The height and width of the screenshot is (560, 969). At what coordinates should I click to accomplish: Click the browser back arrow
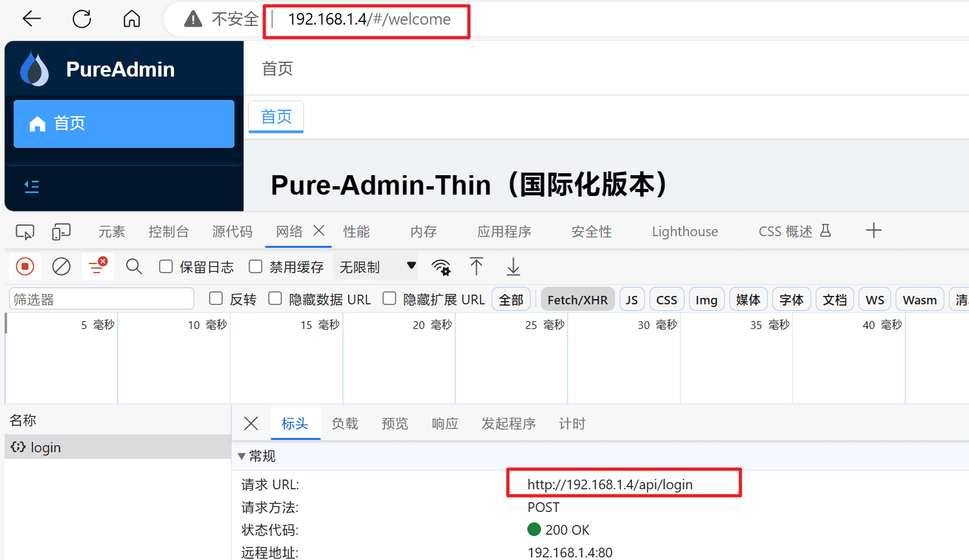click(x=31, y=19)
